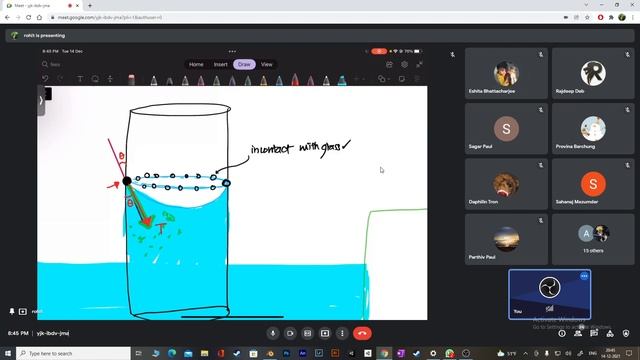Screen dimensions: 640x360
Task: Open the Activities panel icon
Action: (610, 333)
